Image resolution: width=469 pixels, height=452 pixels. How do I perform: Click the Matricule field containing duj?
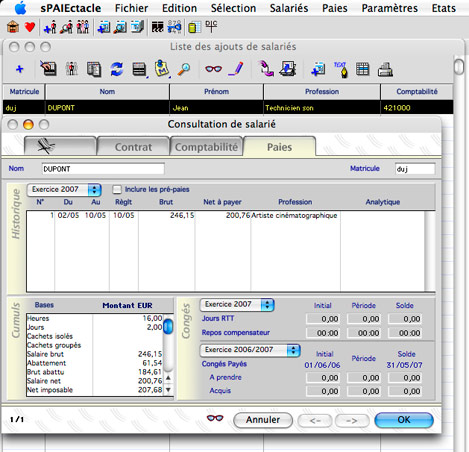[x=415, y=169]
